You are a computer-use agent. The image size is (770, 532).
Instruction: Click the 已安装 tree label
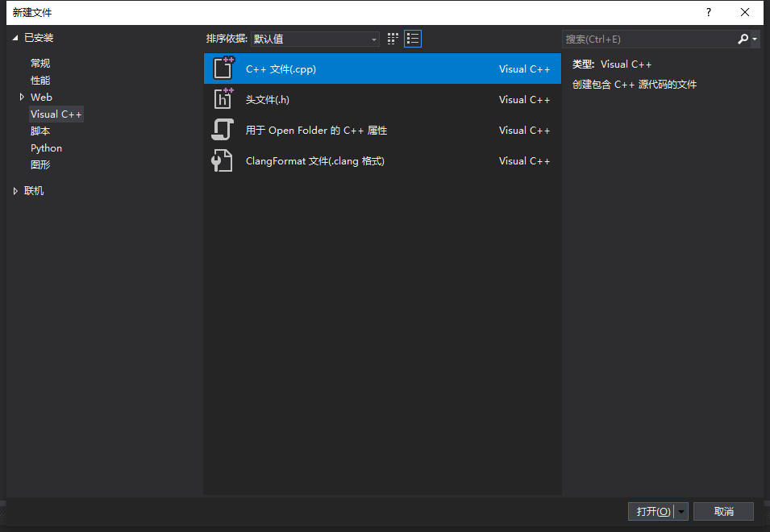39,37
